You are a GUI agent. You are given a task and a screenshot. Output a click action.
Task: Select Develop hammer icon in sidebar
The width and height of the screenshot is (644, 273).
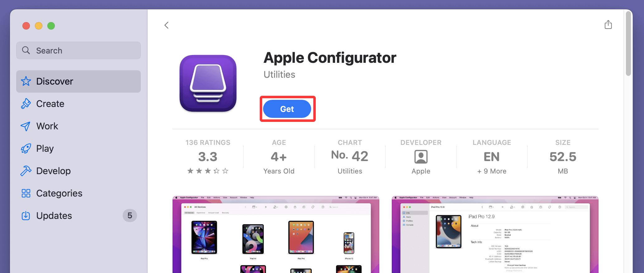(26, 171)
